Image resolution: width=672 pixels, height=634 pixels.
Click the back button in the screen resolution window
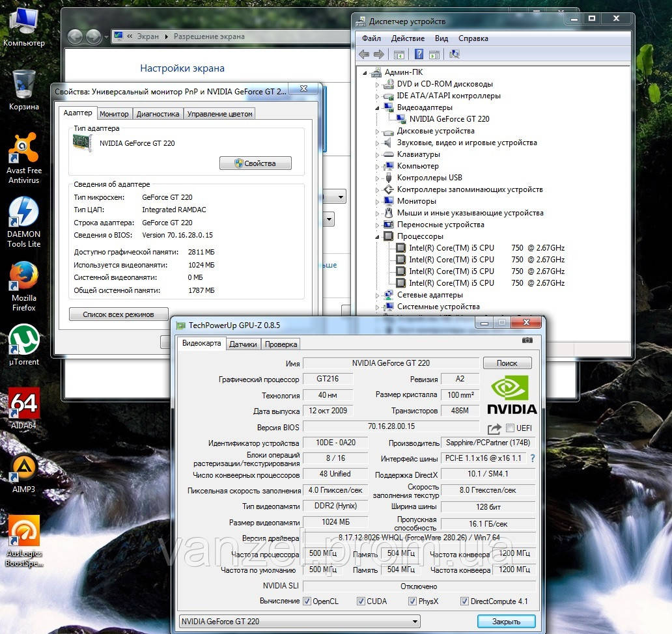click(75, 37)
